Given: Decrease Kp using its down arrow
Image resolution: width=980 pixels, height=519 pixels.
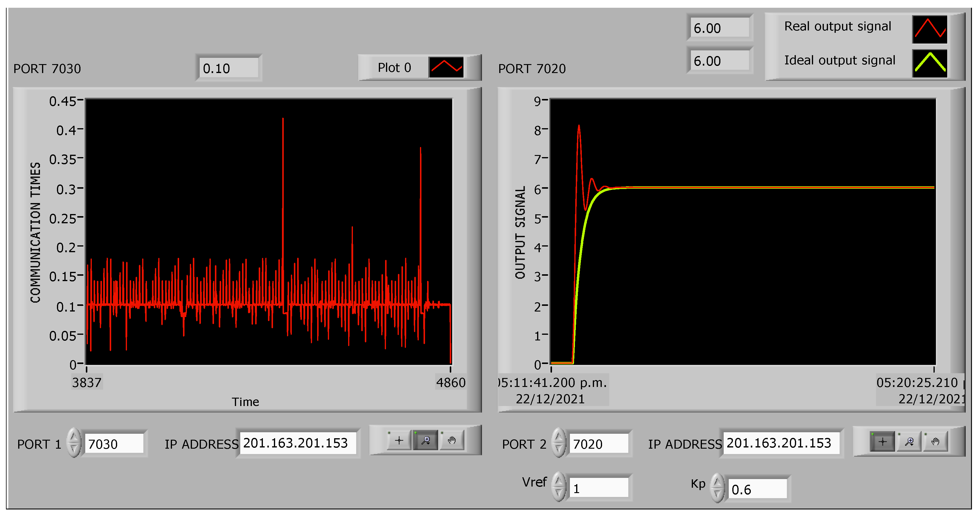Looking at the screenshot, I should [717, 494].
